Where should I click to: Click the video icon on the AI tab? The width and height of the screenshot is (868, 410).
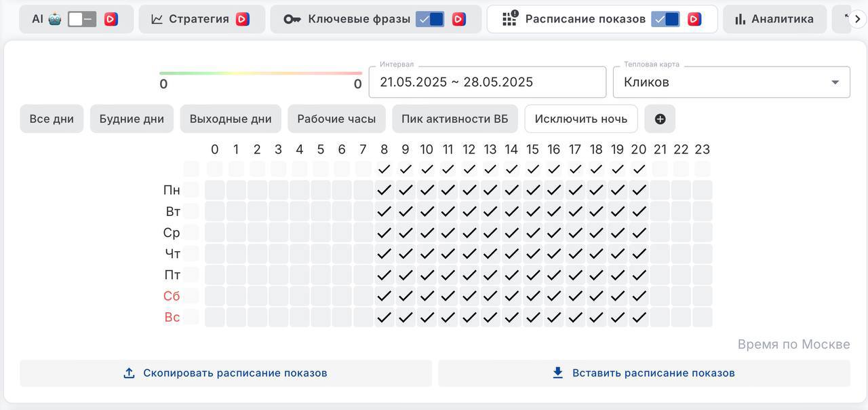coord(111,19)
